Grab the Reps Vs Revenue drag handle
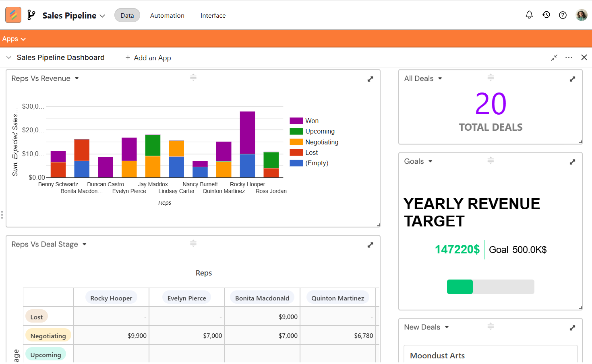This screenshot has width=592, height=364. pyautogui.click(x=193, y=77)
